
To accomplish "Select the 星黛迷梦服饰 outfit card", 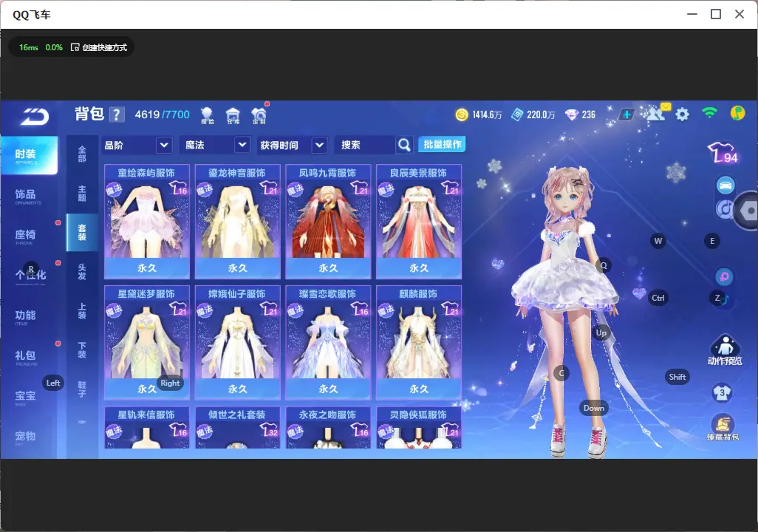I will pyautogui.click(x=147, y=342).
